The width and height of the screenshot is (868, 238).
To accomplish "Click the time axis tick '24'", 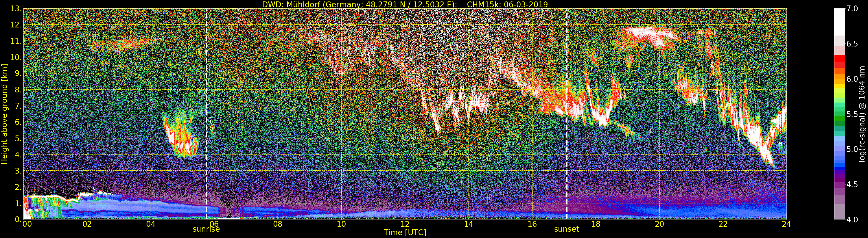I will coord(786,224).
